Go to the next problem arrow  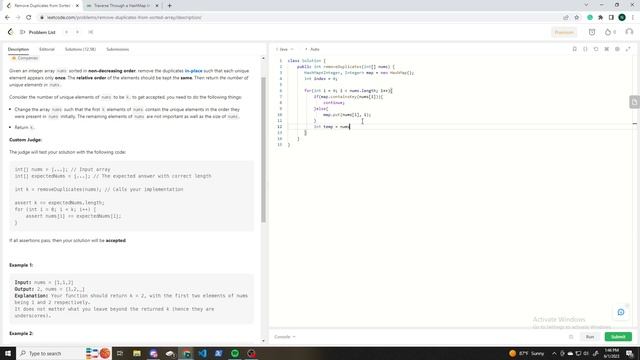77,32
